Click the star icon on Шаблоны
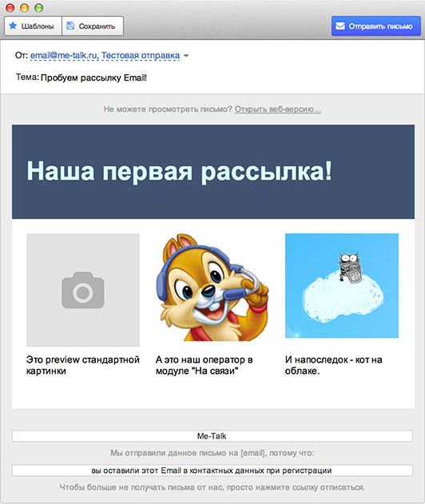This screenshot has width=425, height=504. click(x=13, y=26)
